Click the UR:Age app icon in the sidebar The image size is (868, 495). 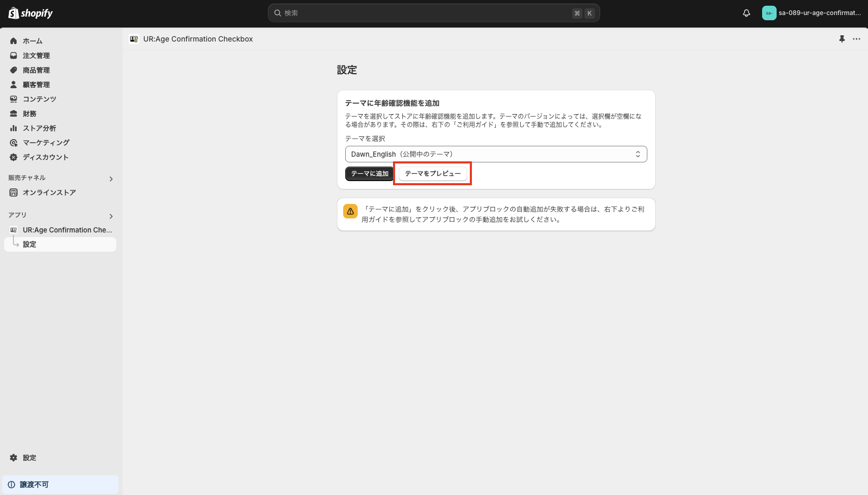tap(13, 230)
